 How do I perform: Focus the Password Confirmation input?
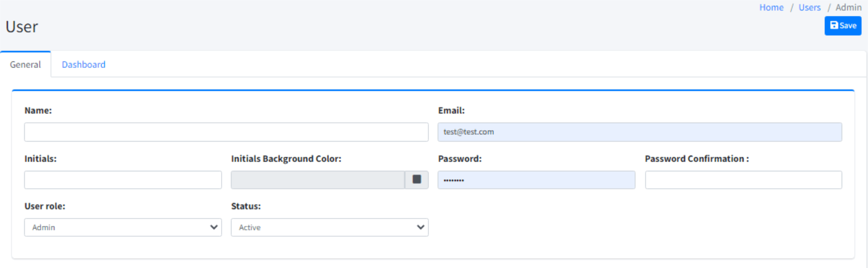[x=743, y=180]
